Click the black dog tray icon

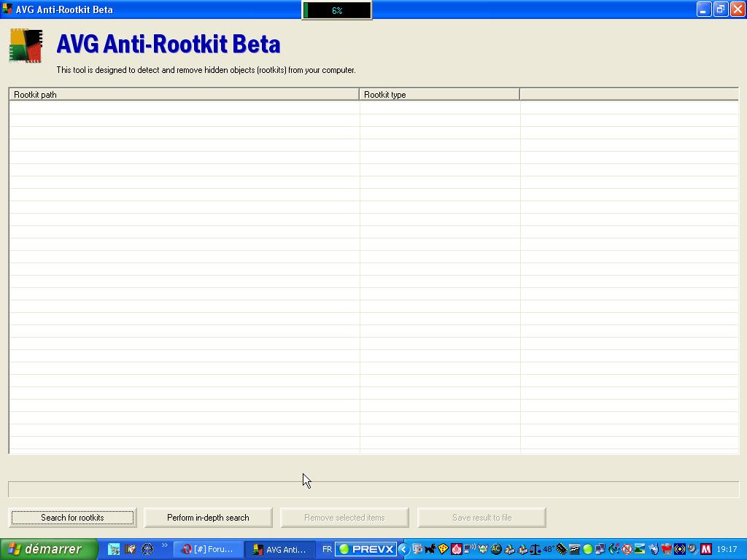pyautogui.click(x=430, y=549)
